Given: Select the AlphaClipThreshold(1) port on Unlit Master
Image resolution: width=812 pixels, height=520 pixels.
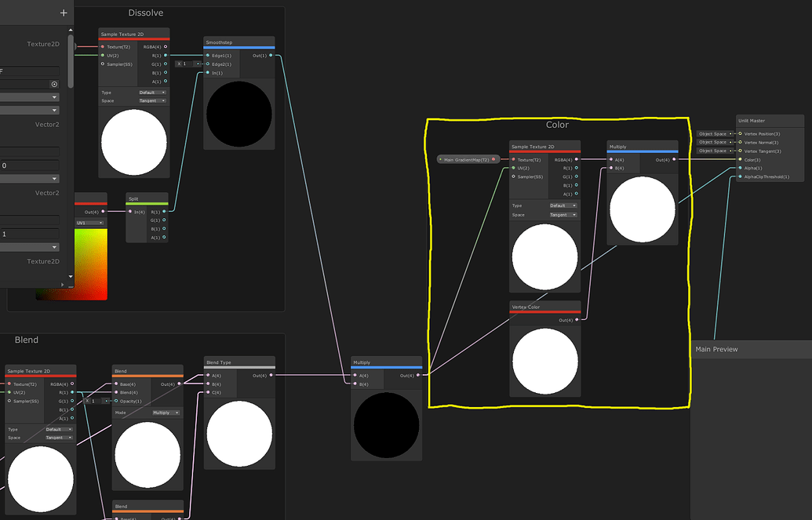Looking at the screenshot, I should 740,176.
